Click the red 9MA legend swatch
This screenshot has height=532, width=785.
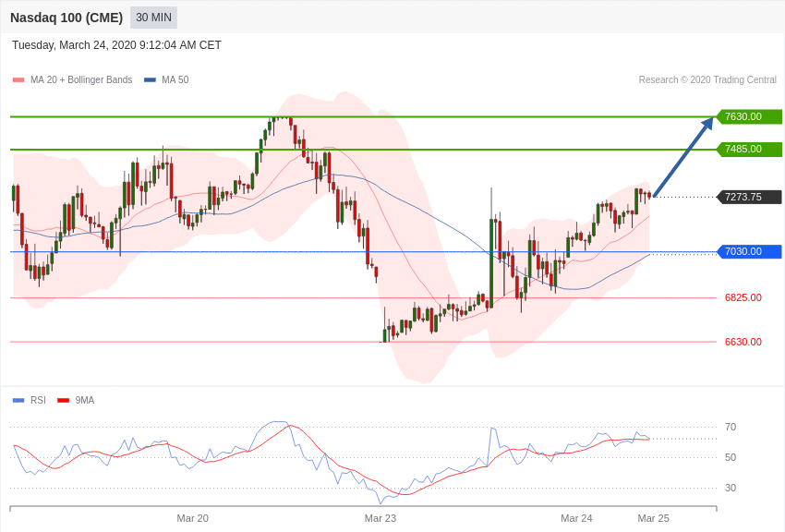coord(64,400)
